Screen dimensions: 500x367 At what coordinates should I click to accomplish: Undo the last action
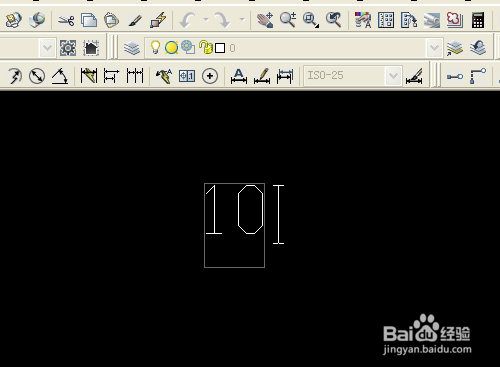pyautogui.click(x=188, y=20)
